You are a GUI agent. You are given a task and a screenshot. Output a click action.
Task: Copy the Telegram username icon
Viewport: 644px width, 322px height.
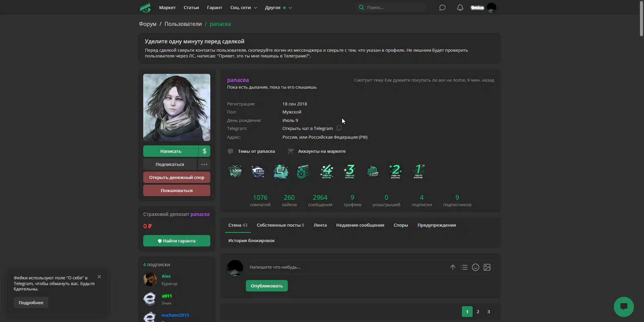pos(339,128)
